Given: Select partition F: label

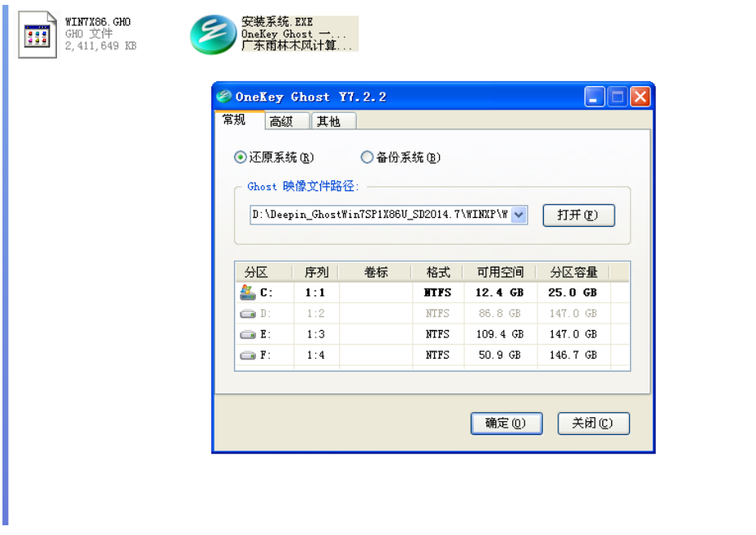Looking at the screenshot, I should click(x=266, y=355).
